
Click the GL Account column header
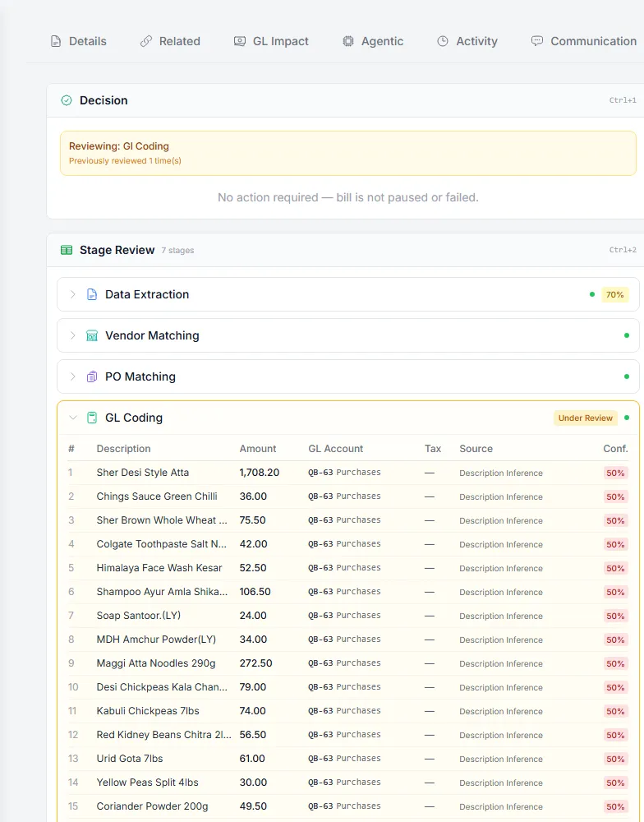click(335, 449)
